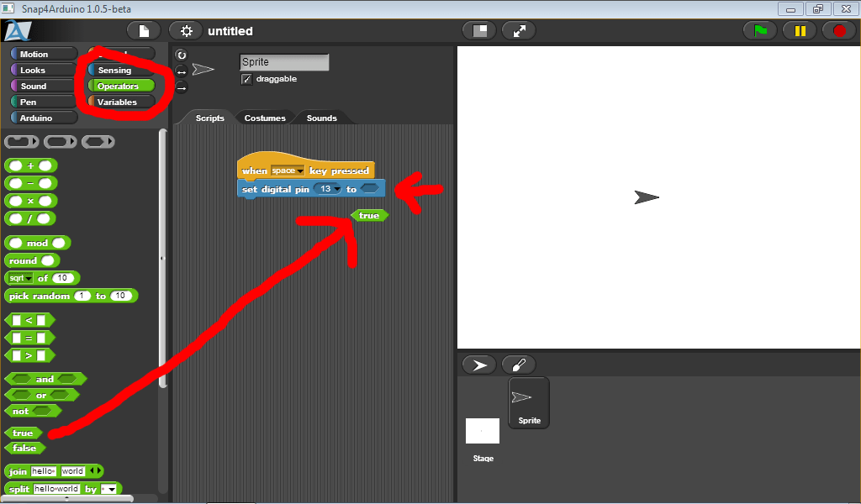Click the subtraction operator block

click(31, 183)
